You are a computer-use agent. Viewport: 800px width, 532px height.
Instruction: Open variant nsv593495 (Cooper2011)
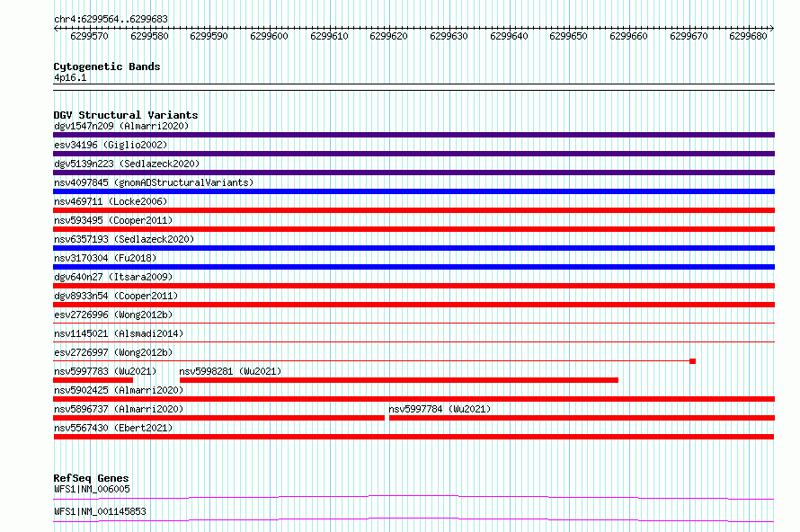click(x=113, y=220)
